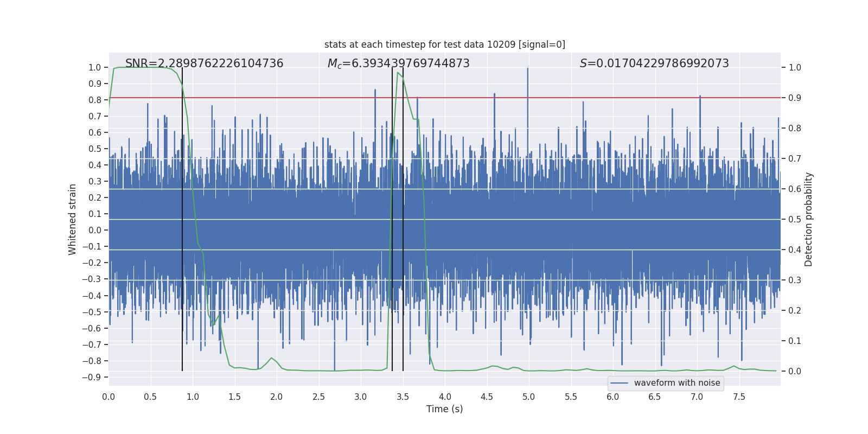Screen dimensions: 868x434
Task: Select the SNR=2.2898762226104736 annotation
Action: (x=205, y=63)
